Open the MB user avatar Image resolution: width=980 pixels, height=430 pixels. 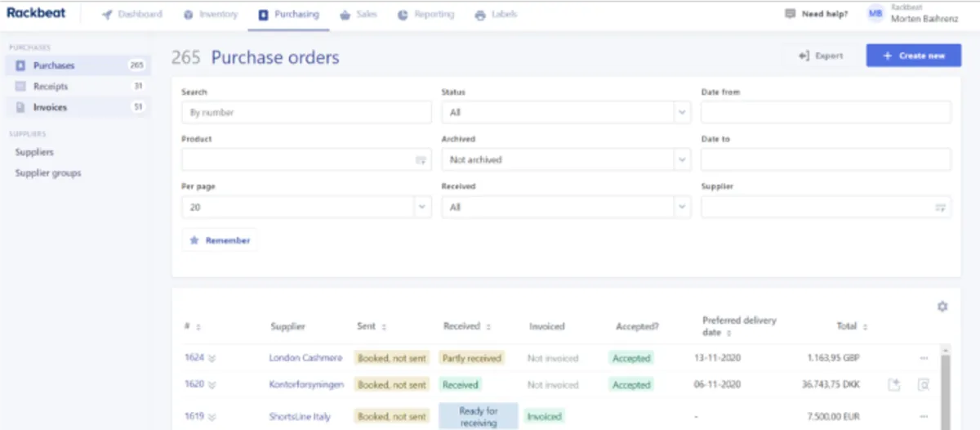875,14
